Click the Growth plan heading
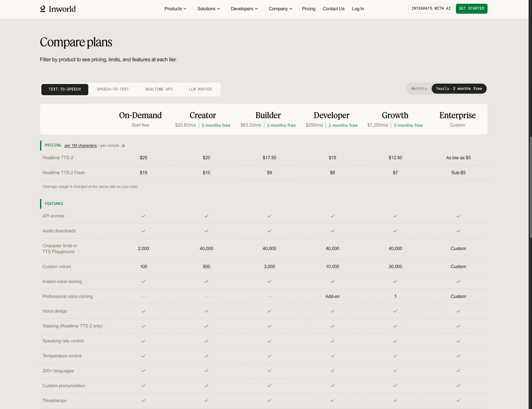The image size is (532, 409). point(395,115)
